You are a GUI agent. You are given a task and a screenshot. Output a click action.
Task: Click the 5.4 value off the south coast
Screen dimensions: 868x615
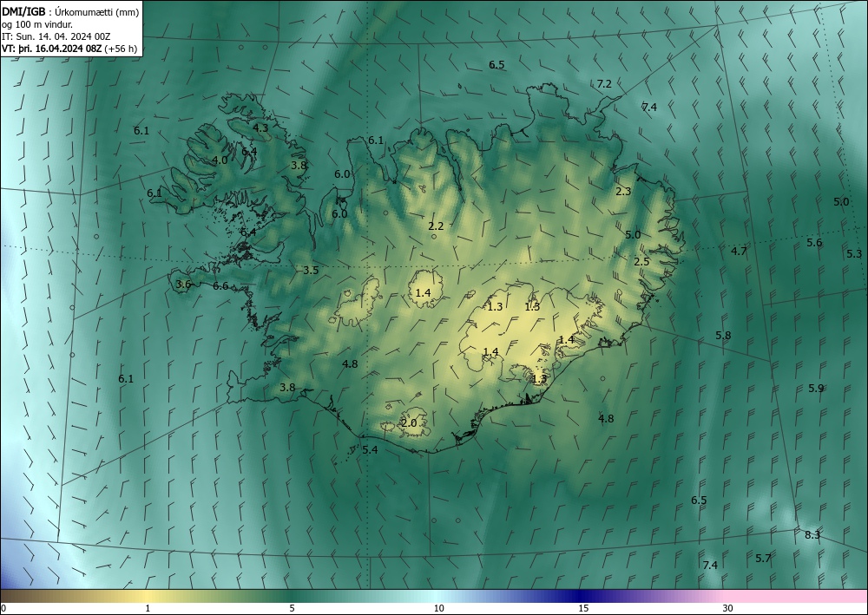coord(370,449)
